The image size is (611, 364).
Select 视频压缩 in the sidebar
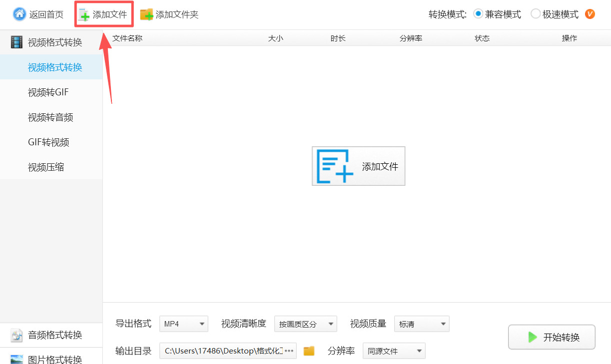tap(46, 167)
